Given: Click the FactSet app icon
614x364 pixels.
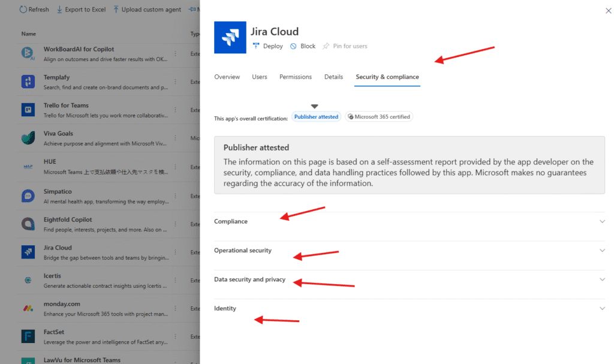Looking at the screenshot, I should (28, 336).
